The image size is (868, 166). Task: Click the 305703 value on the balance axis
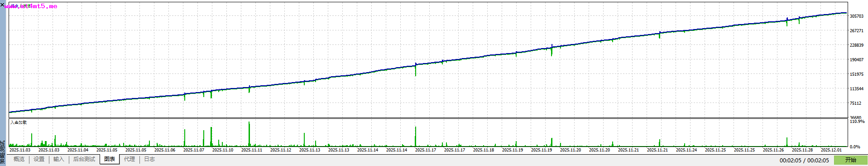(x=856, y=16)
